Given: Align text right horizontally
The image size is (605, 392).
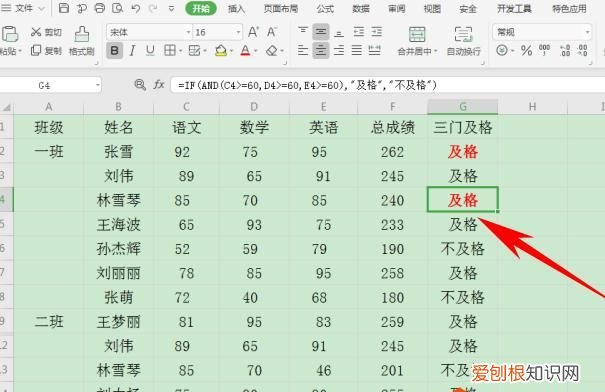Looking at the screenshot, I should point(339,51).
